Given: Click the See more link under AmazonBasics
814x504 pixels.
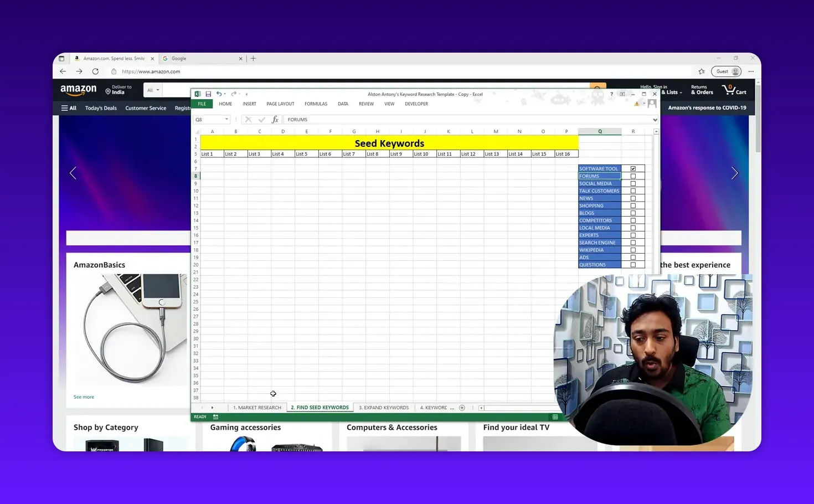Looking at the screenshot, I should (84, 397).
